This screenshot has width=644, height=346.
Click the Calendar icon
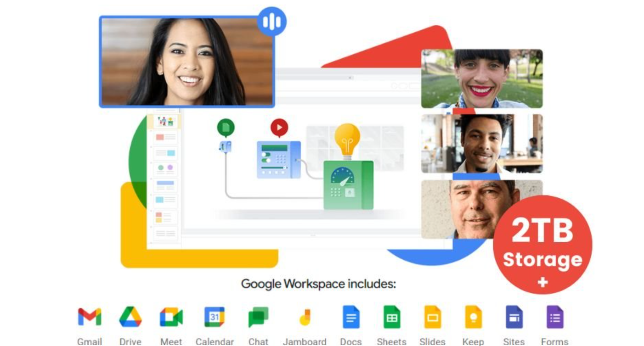215,317
